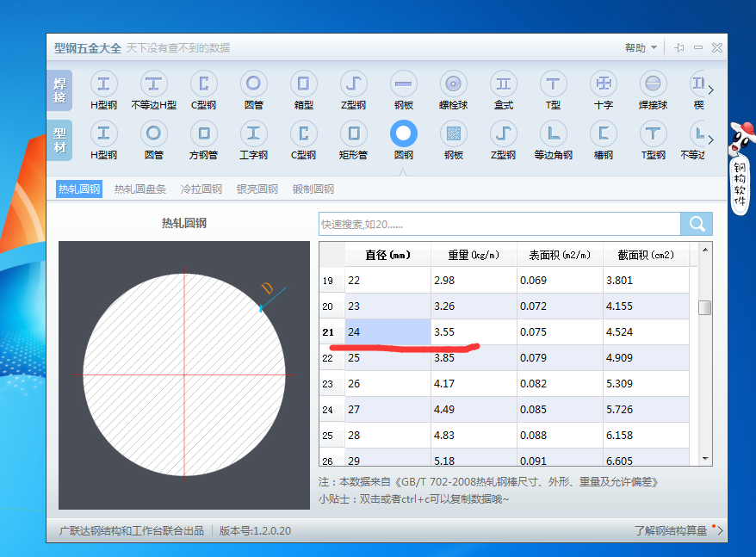This screenshot has width=756, height=557.
Task: Open the 银亮圆钢 tab
Action: pyautogui.click(x=257, y=189)
